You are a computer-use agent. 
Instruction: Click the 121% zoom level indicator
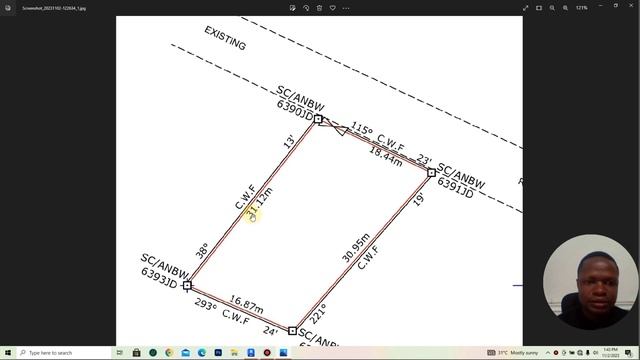coord(581,8)
